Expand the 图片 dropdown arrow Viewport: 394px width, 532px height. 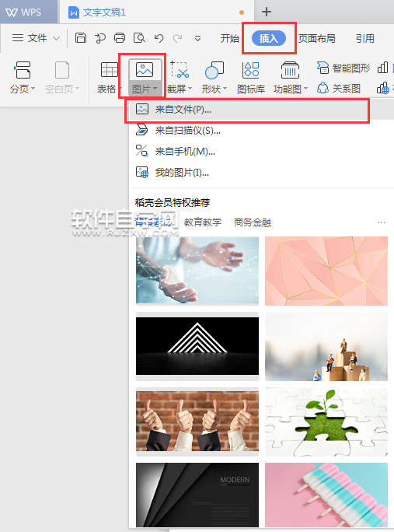pos(155,89)
